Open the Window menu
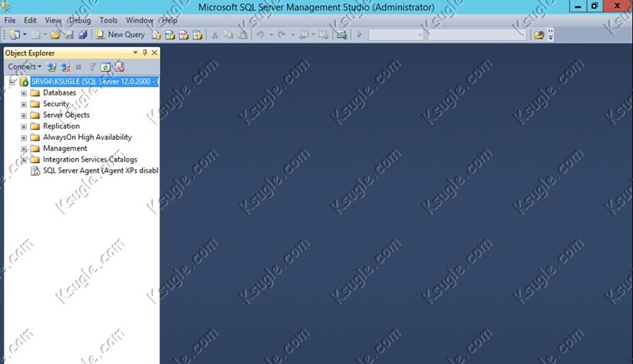The height and width of the screenshot is (364, 633). point(139,20)
